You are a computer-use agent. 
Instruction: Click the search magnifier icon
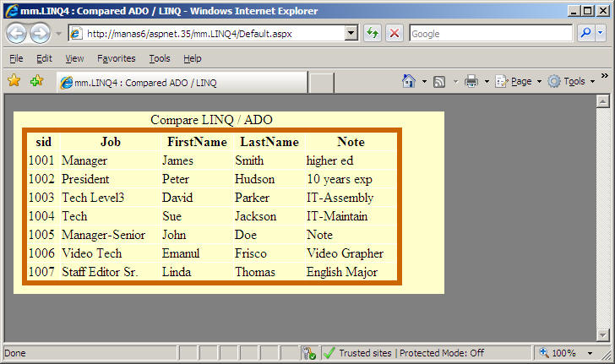(x=585, y=33)
